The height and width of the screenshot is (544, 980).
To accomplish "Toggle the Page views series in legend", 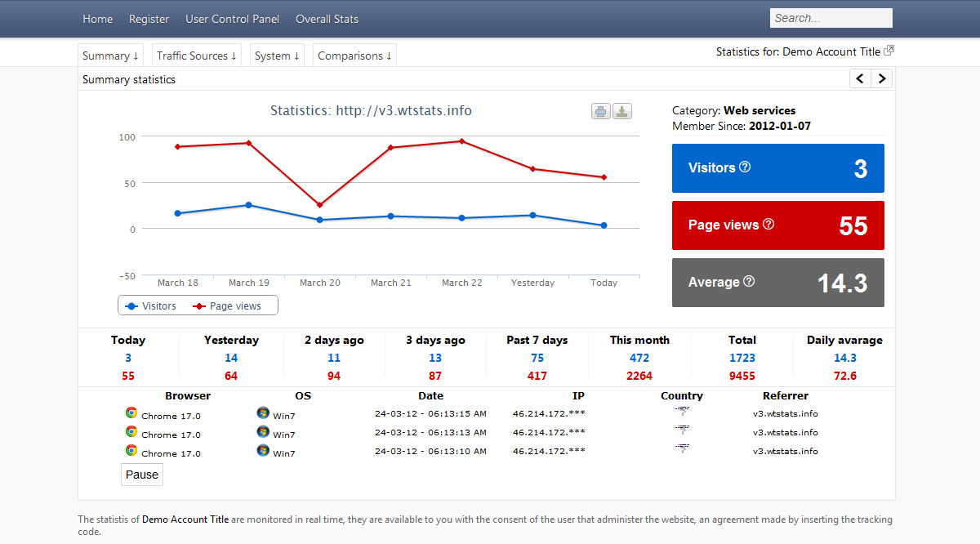I will coord(227,305).
